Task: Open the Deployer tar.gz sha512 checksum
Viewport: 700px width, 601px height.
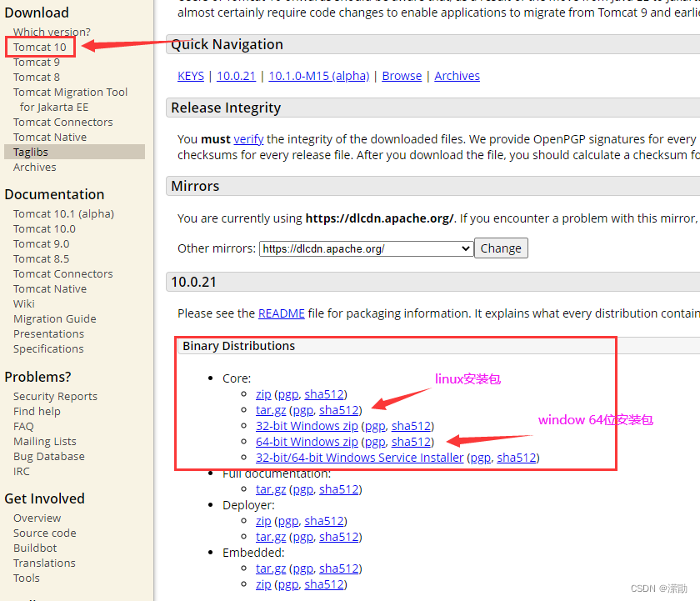Action: coord(339,537)
